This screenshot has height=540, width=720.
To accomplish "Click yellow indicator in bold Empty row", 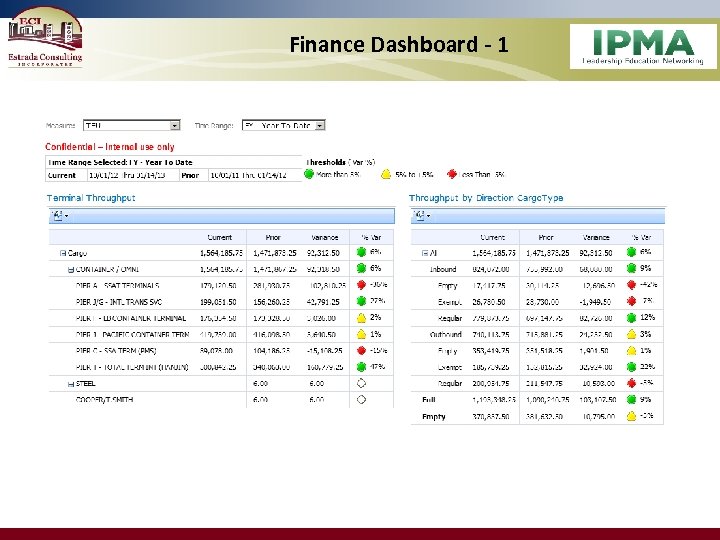I will 631,416.
